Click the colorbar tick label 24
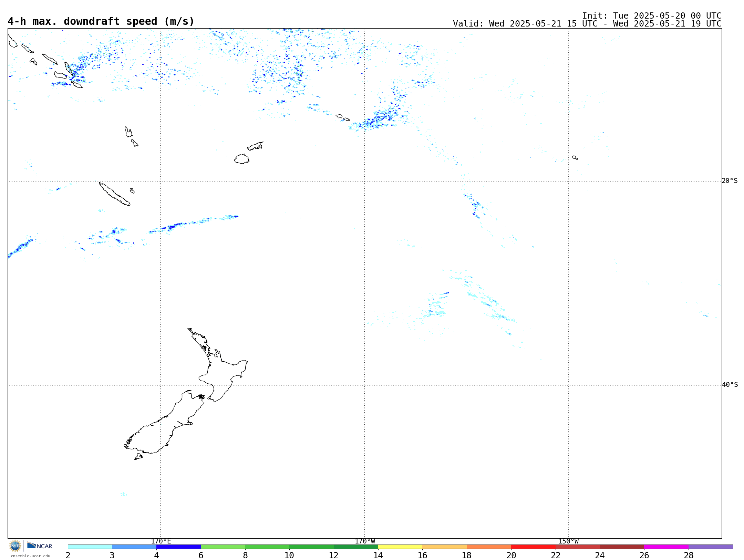 pos(600,556)
